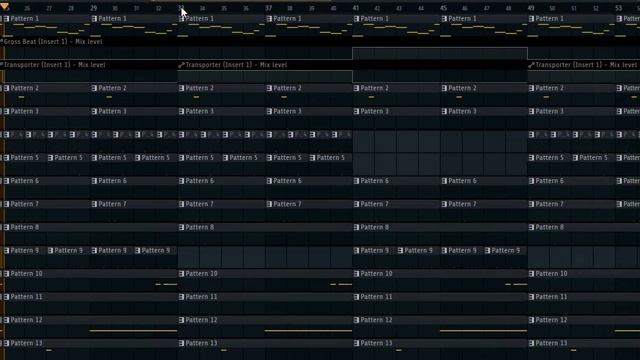The image size is (640, 360).
Task: Select Pattern 5 clip title at bar 39
Action: (331, 158)
